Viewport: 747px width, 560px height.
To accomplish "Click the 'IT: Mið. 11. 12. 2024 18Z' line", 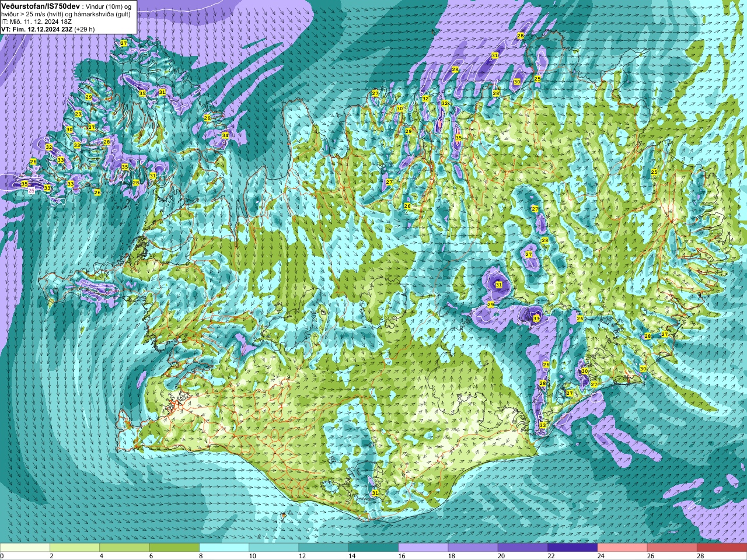I will tap(36, 21).
